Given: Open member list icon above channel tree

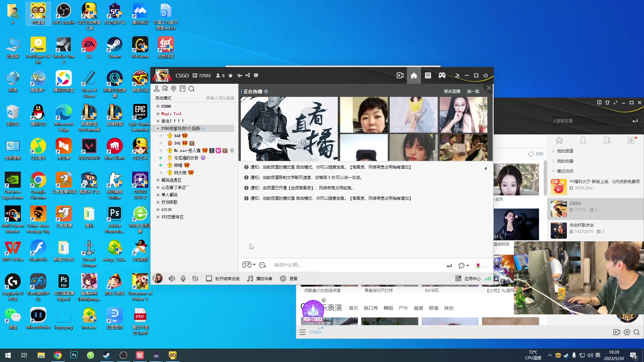Looking at the screenshot, I should 157,89.
